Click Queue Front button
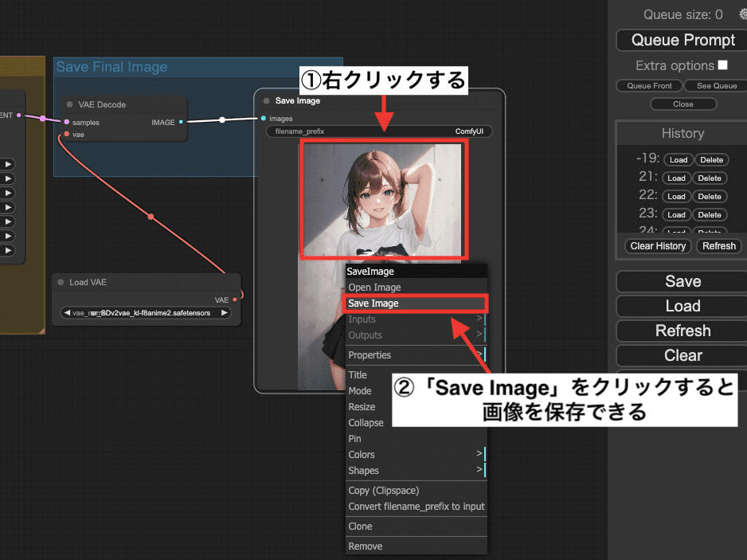This screenshot has height=560, width=747. click(x=649, y=86)
